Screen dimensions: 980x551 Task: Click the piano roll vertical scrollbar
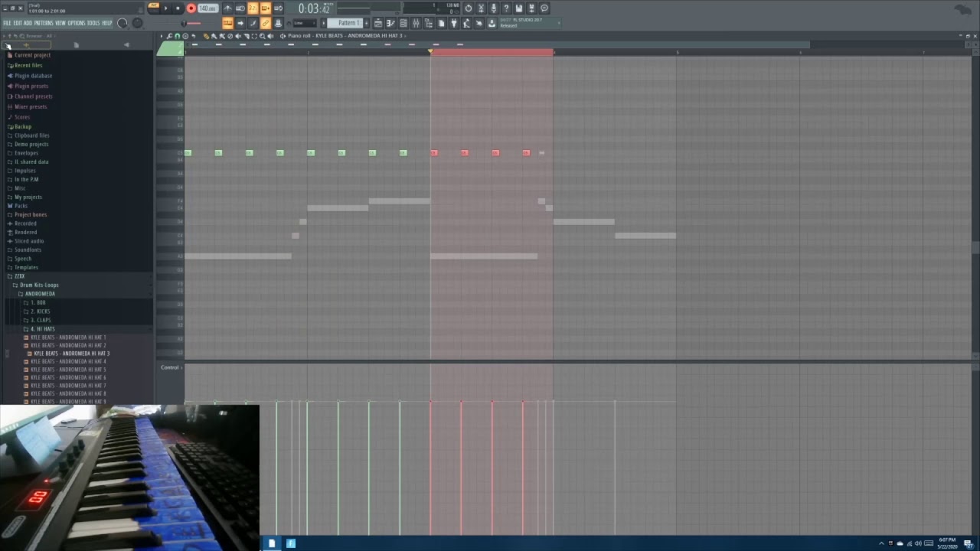coord(975,249)
